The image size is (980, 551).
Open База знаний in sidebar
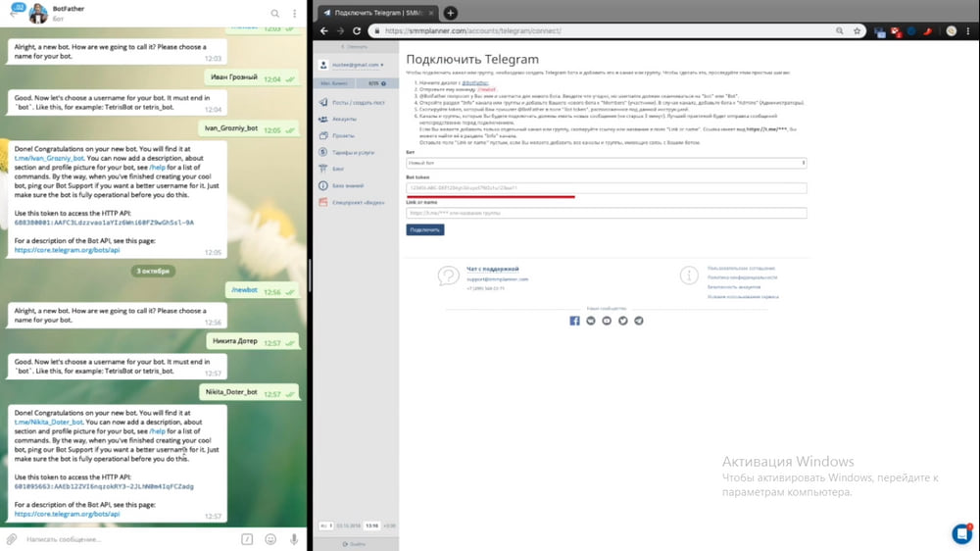pyautogui.click(x=348, y=185)
